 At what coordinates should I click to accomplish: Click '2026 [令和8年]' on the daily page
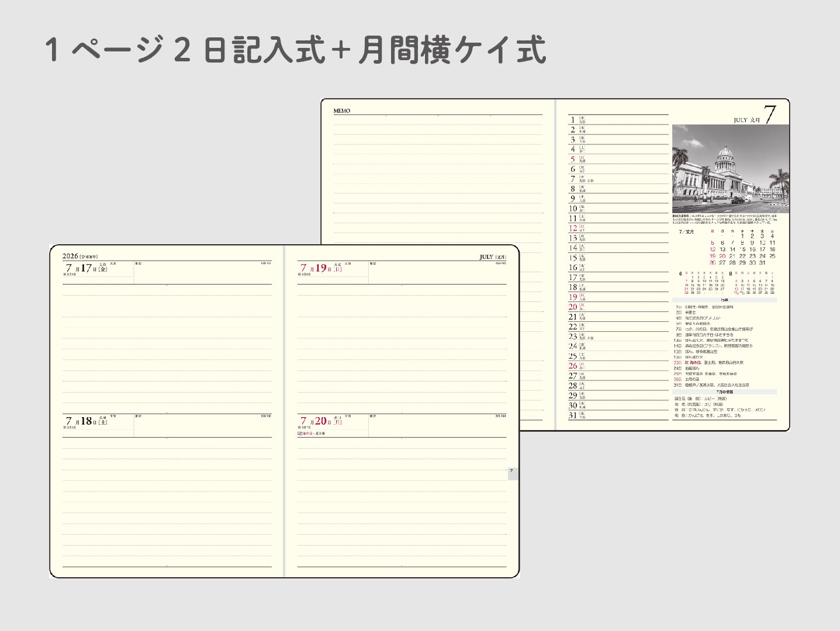tap(80, 256)
